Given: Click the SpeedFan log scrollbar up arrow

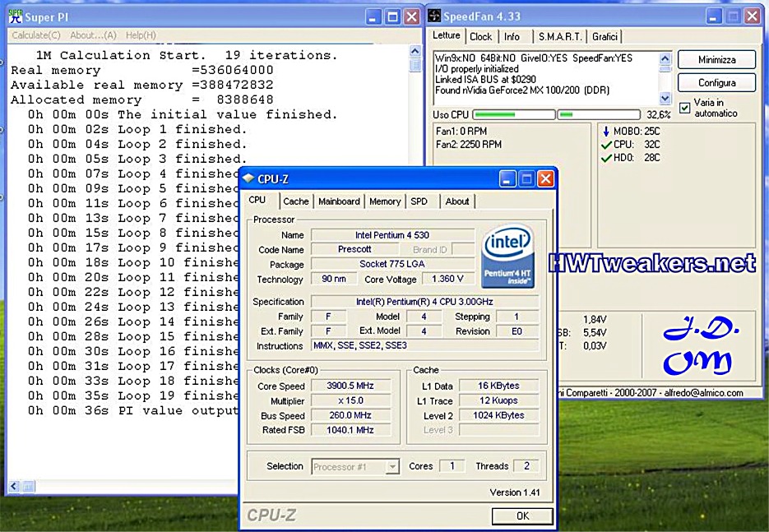Looking at the screenshot, I should [x=665, y=59].
